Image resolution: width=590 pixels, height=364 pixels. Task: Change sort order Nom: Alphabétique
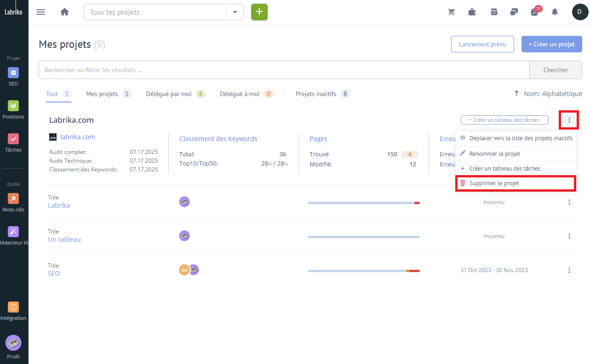548,94
